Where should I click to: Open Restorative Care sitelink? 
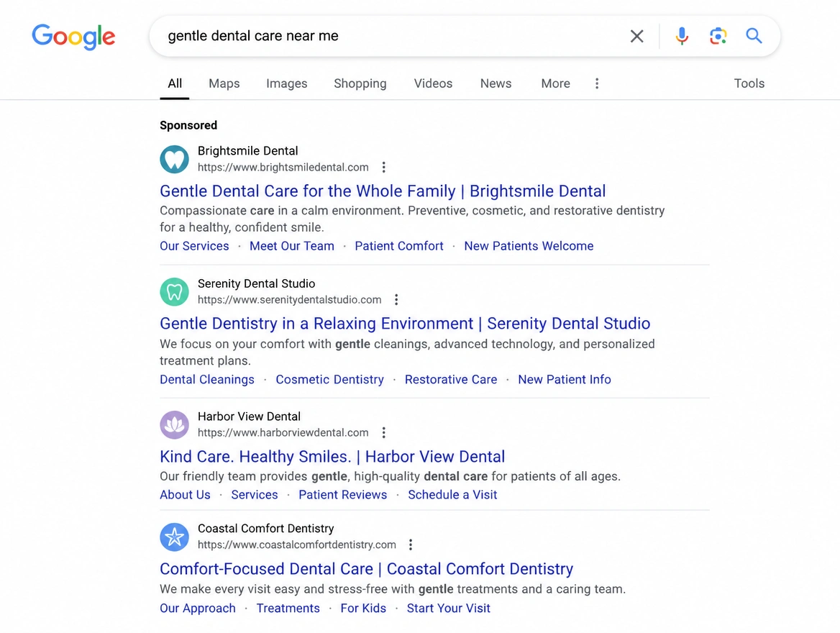pos(450,380)
